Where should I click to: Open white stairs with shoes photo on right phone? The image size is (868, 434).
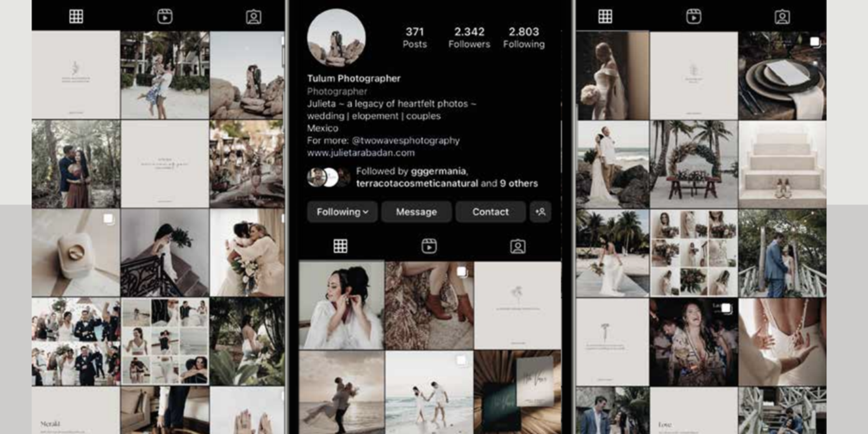(782, 164)
